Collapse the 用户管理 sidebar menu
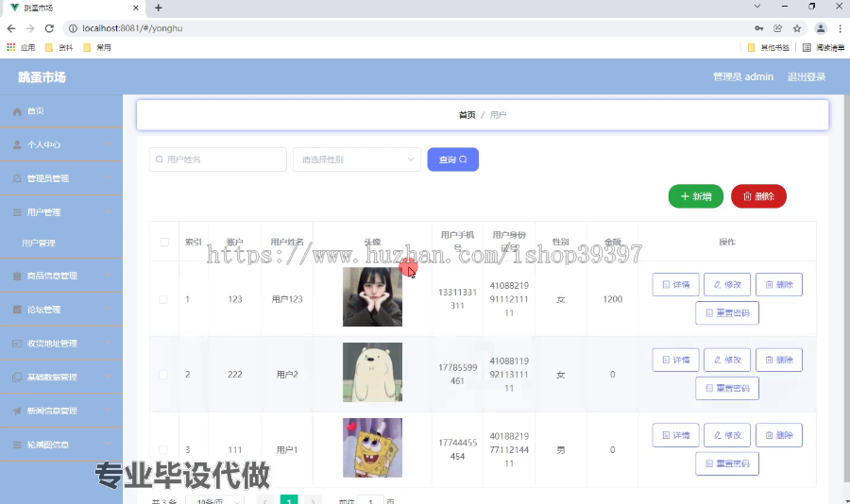This screenshot has height=504, width=850. pyautogui.click(x=61, y=212)
